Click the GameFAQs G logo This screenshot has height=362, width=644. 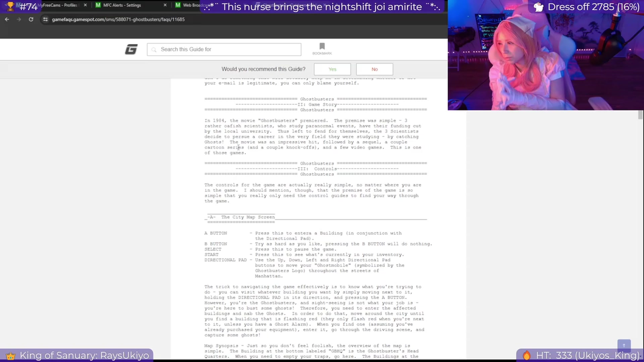click(131, 49)
